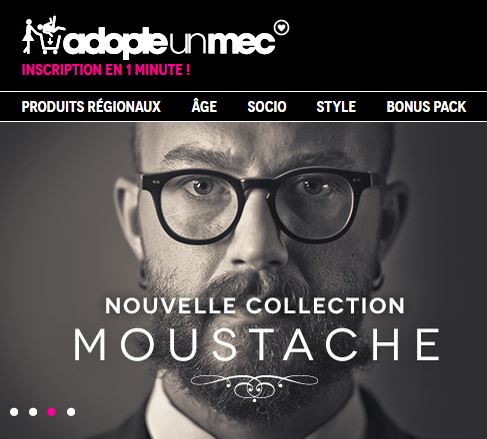This screenshot has width=487, height=439.
Task: Open the adopteunmec logo text
Action: click(170, 42)
